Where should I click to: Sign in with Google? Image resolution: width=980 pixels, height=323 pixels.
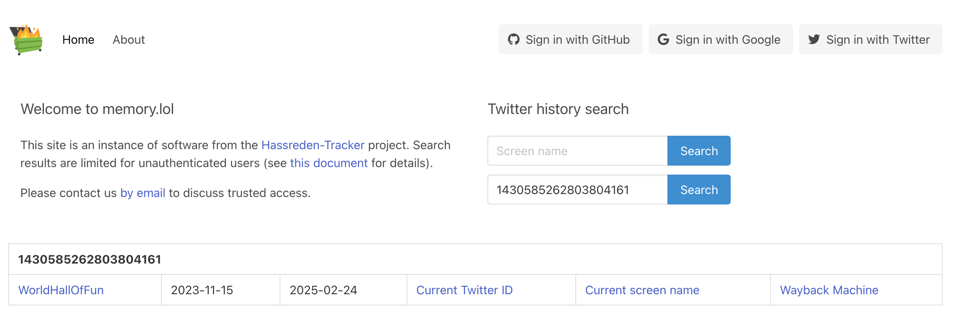click(721, 40)
